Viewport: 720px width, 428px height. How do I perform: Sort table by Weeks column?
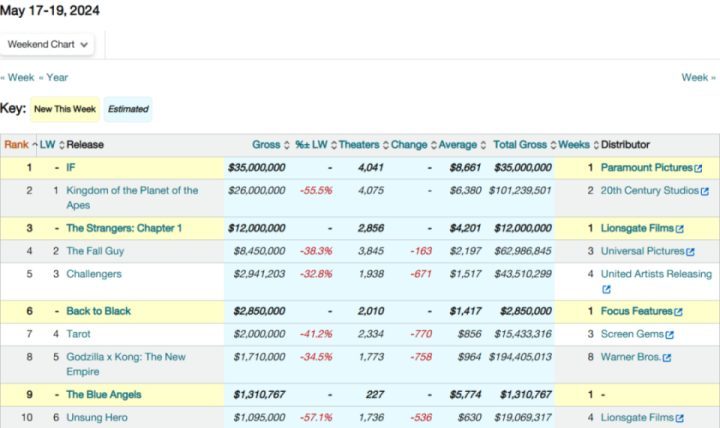pos(579,145)
